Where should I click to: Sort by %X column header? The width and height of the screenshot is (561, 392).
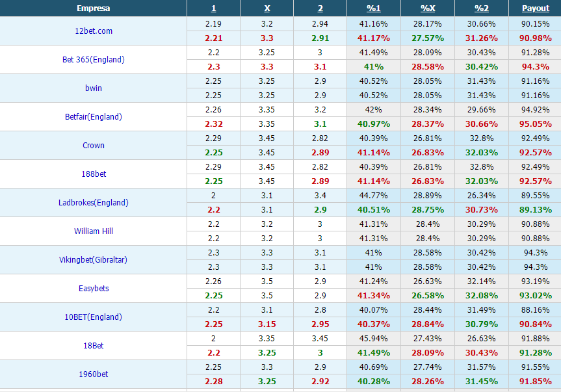tap(428, 8)
